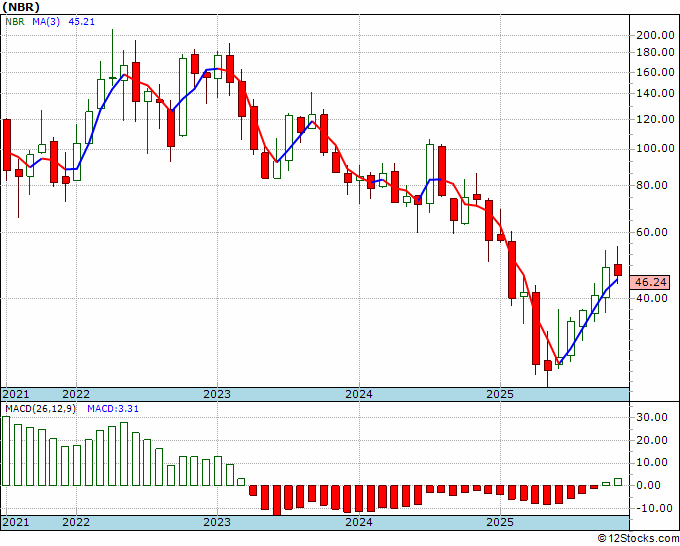Click the NBR legend label
This screenshot has height=546, width=680.
coord(15,21)
